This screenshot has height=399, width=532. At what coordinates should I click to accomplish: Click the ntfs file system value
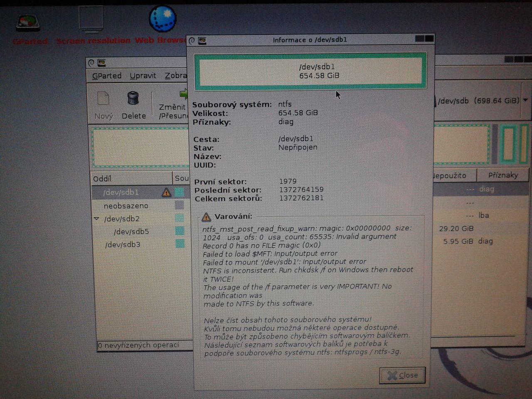tap(285, 104)
